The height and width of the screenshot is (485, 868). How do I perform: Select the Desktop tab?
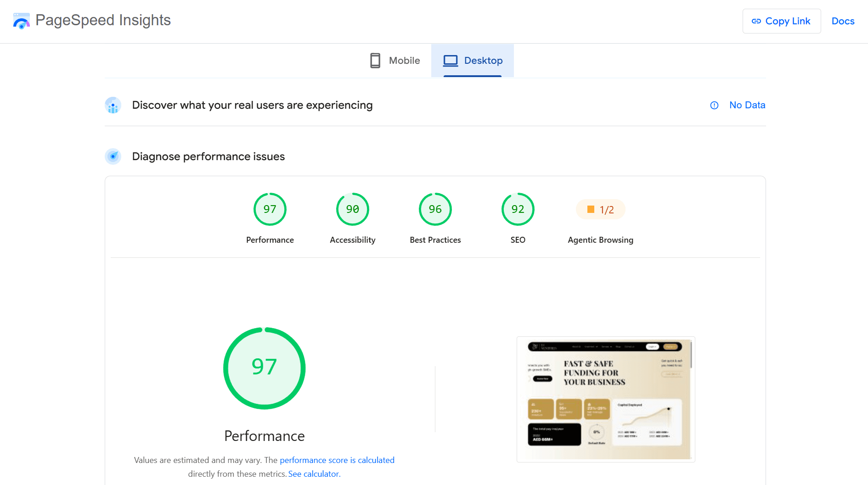[472, 61]
